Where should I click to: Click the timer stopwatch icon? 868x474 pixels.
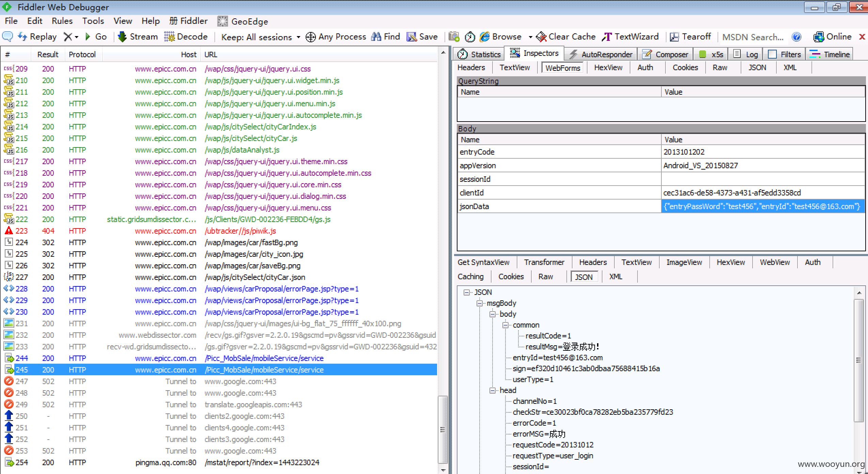click(x=470, y=37)
